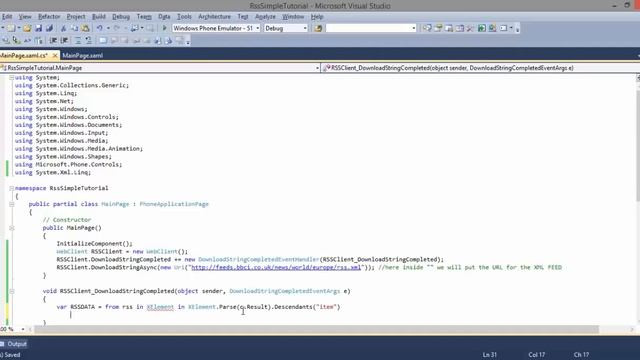The height and width of the screenshot is (360, 640).
Task: Click the Paste clipboard icon
Action: (85, 28)
